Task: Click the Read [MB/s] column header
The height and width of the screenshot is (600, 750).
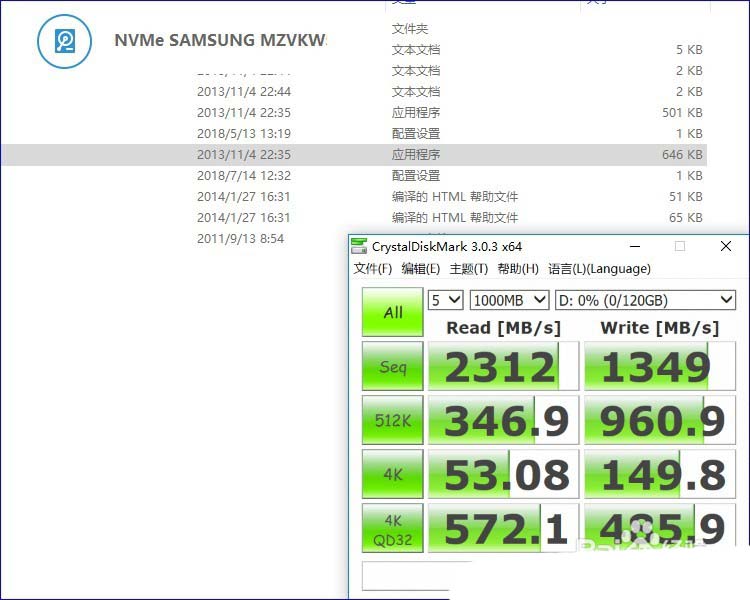Action: click(503, 328)
